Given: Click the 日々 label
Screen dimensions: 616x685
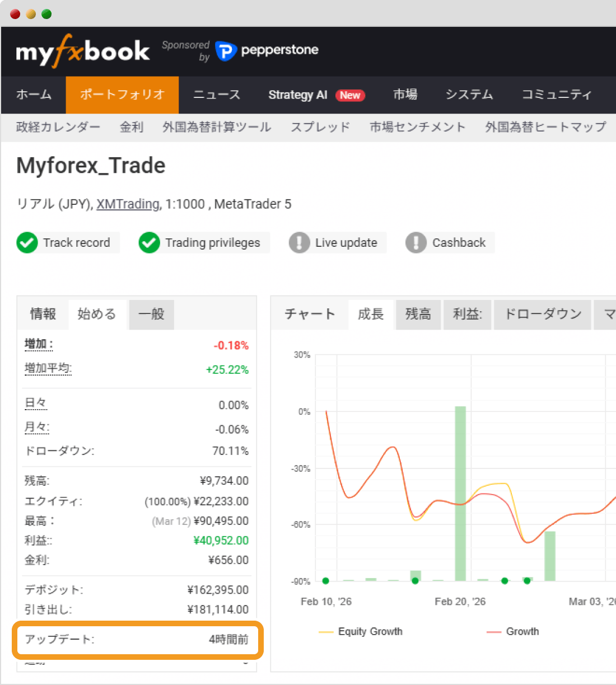Looking at the screenshot, I should pos(35,403).
